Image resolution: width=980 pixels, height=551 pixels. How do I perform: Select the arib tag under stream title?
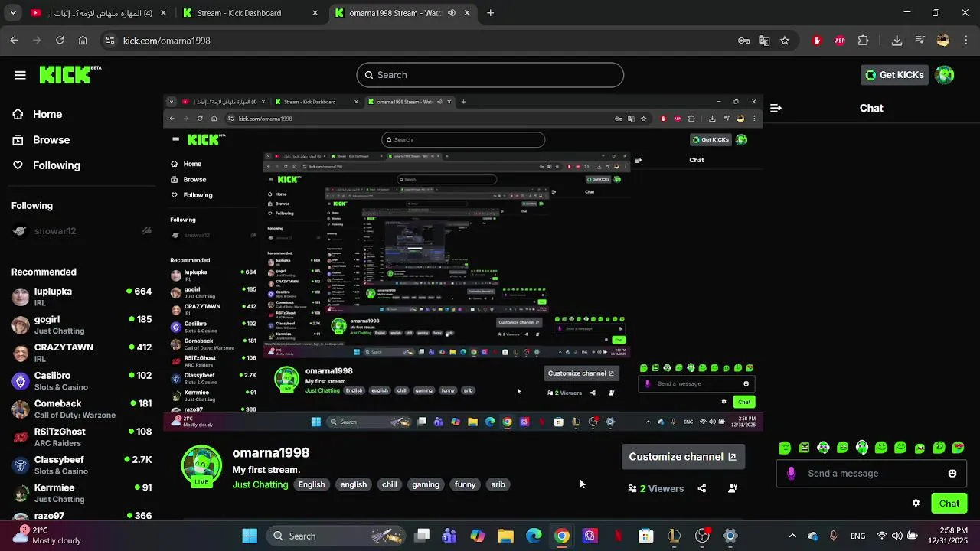pos(498,484)
